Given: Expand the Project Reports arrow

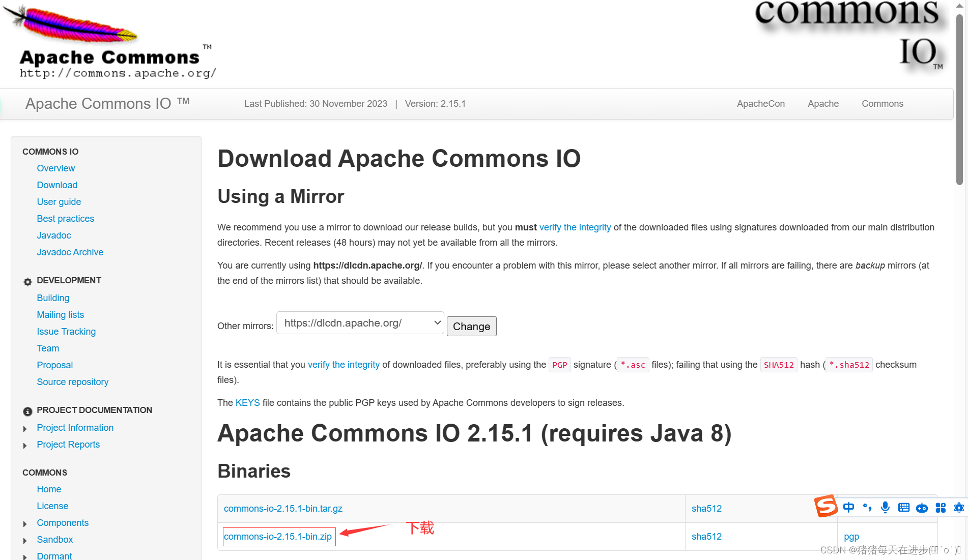Looking at the screenshot, I should click(25, 446).
